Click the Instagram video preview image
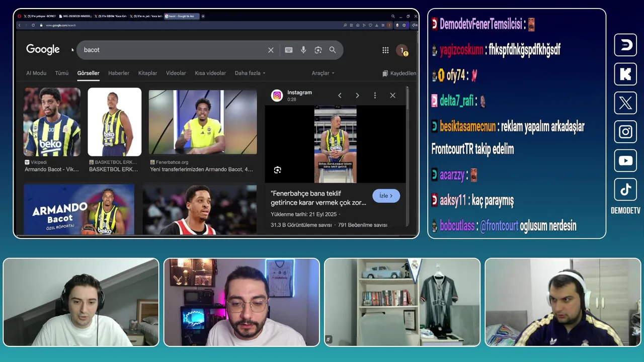This screenshot has height=362, width=644. pos(335,144)
